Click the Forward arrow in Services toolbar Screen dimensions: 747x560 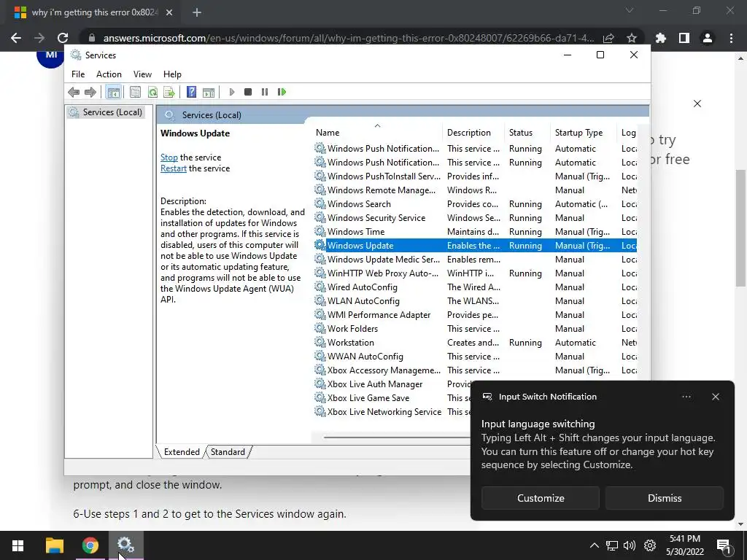90,92
